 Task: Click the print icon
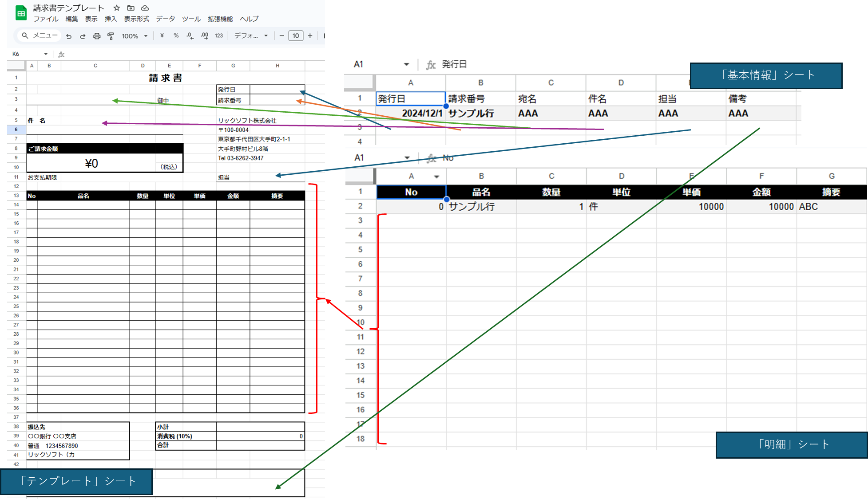tap(97, 36)
